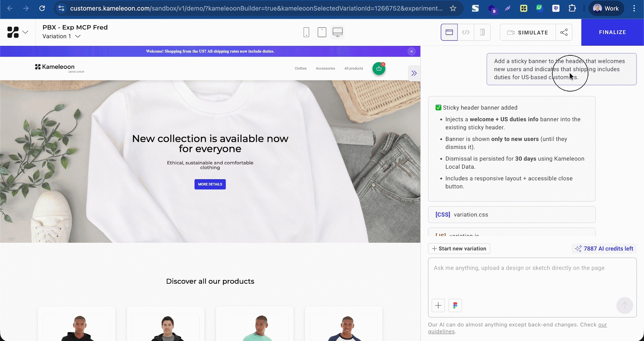
Task: Open the shopping basket icon
Action: [379, 69]
